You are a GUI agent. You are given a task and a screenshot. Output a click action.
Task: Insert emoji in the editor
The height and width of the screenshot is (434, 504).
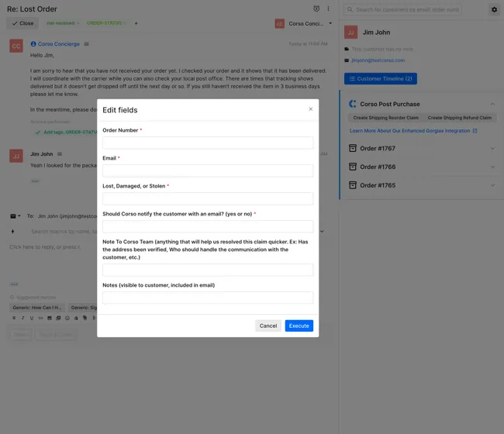[x=67, y=318]
